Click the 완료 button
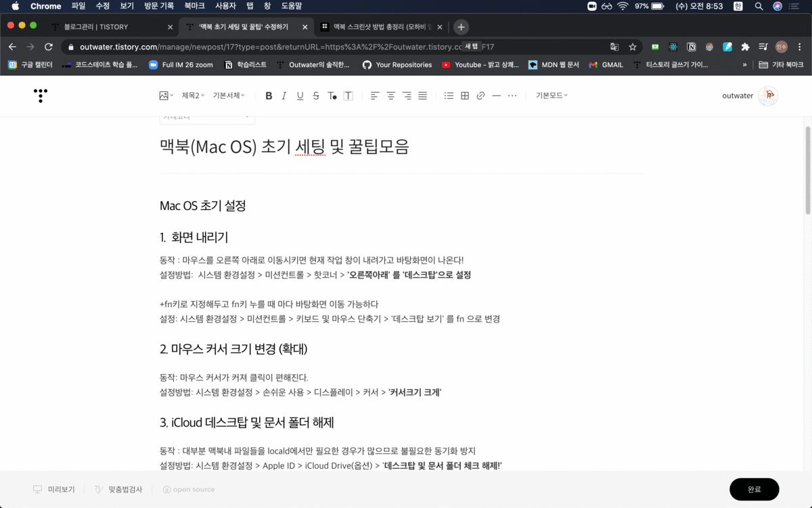The image size is (812, 508). coord(754,489)
